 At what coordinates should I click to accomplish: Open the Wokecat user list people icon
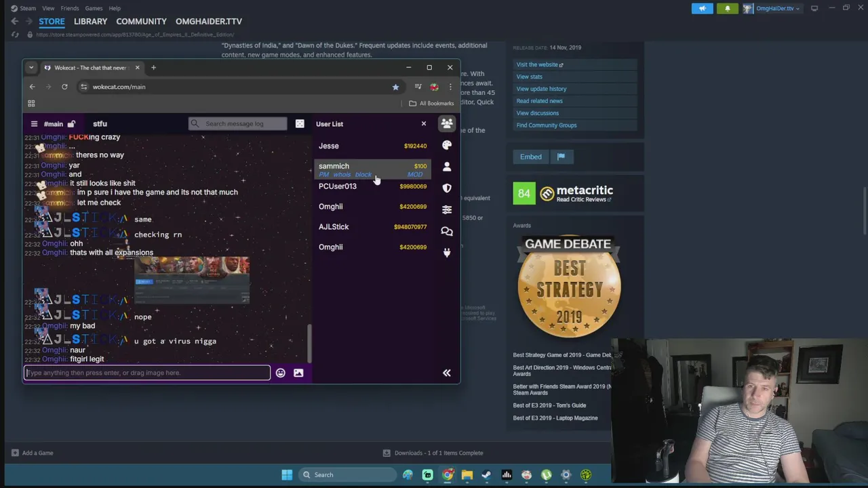tap(447, 123)
